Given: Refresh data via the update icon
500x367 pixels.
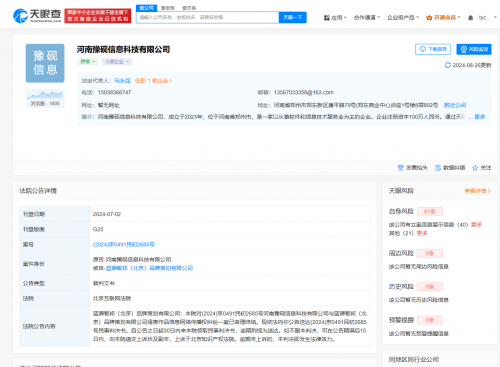Looking at the screenshot, I should coord(448,65).
